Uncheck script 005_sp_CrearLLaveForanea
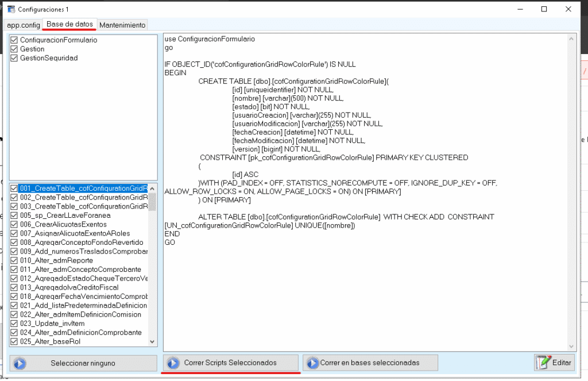588x381 pixels. pos(15,215)
